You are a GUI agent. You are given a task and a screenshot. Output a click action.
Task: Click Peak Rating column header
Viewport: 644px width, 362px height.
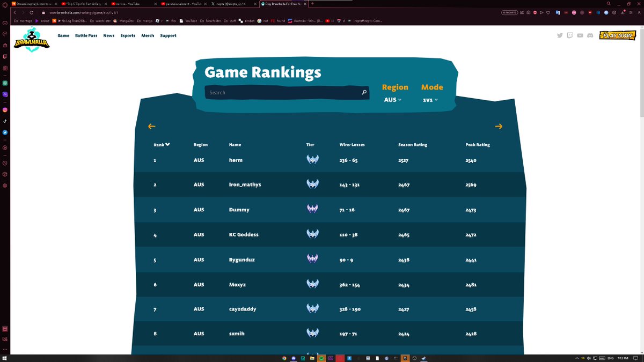tap(478, 145)
